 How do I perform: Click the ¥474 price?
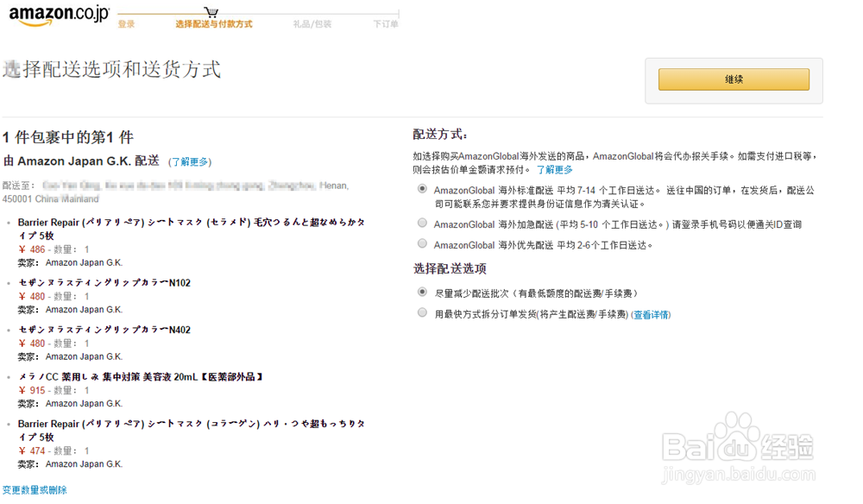tap(32, 450)
